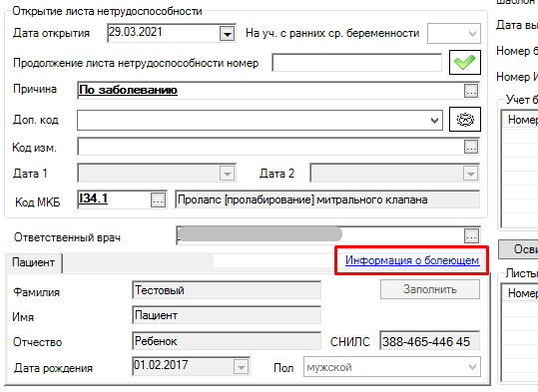Switch to the Пациент tab
Viewport: 538px width, 392px height.
click(x=33, y=262)
